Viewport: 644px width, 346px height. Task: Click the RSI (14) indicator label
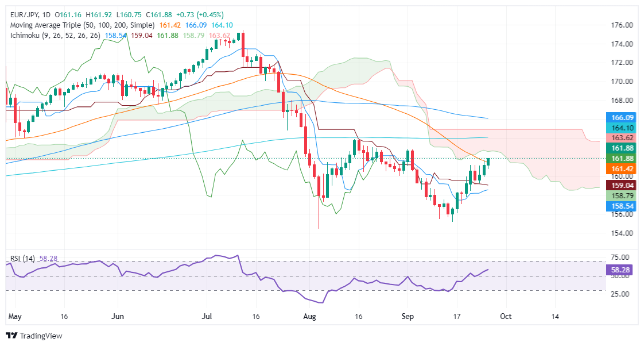click(21, 259)
